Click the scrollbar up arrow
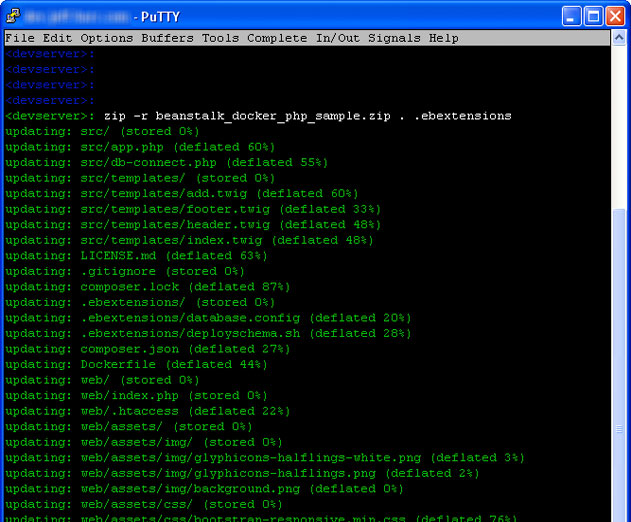The height and width of the screenshot is (522, 631). click(619, 38)
